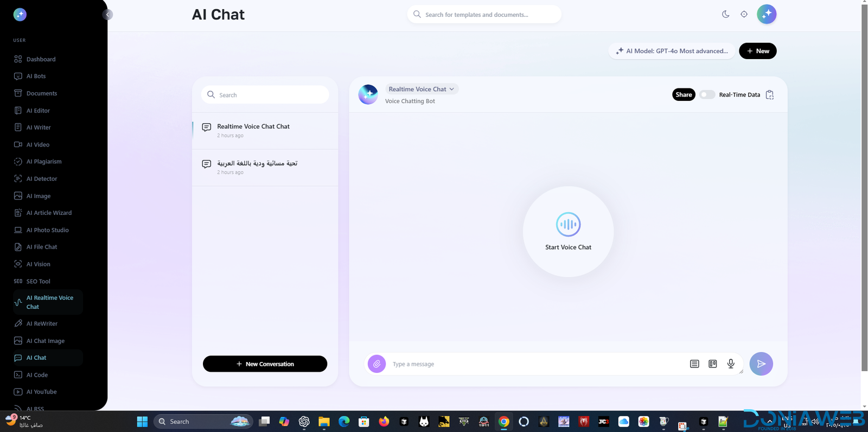868x432 pixels.
Task: Click the export chat clipboard icon
Action: pos(769,95)
